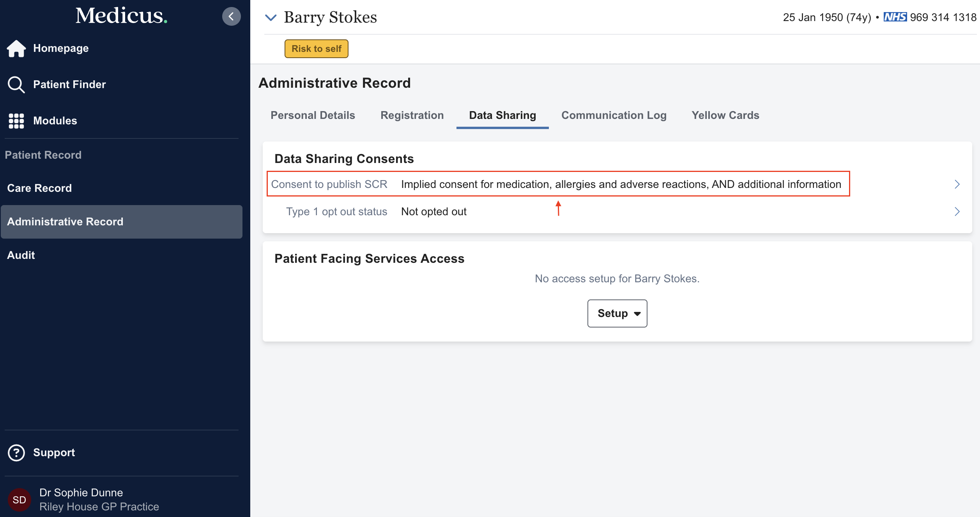Open Consent to publish SCR chevron
Image resolution: width=980 pixels, height=517 pixels.
pyautogui.click(x=957, y=184)
